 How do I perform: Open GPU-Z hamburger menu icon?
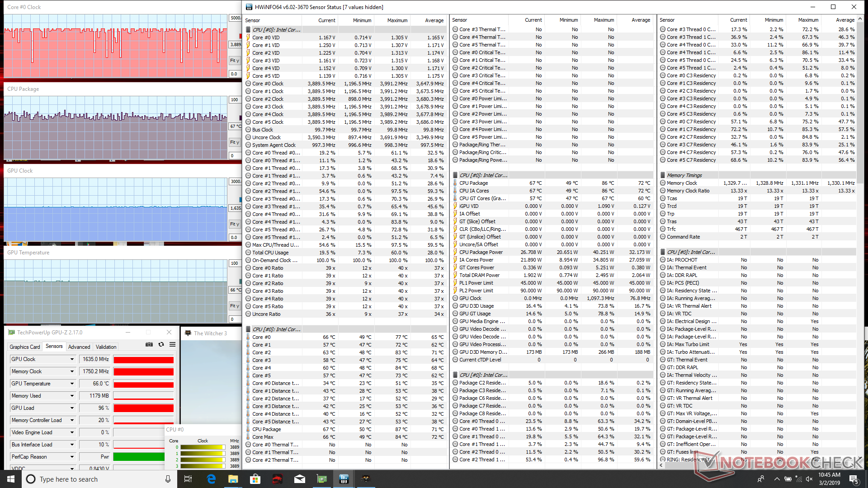click(x=172, y=344)
